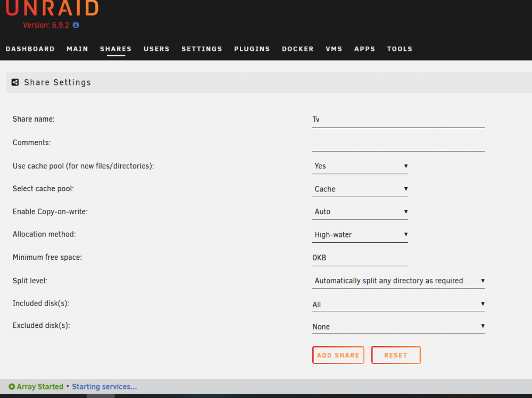Open the Allocation method dropdown
Image resolution: width=532 pixels, height=398 pixels.
pos(360,234)
